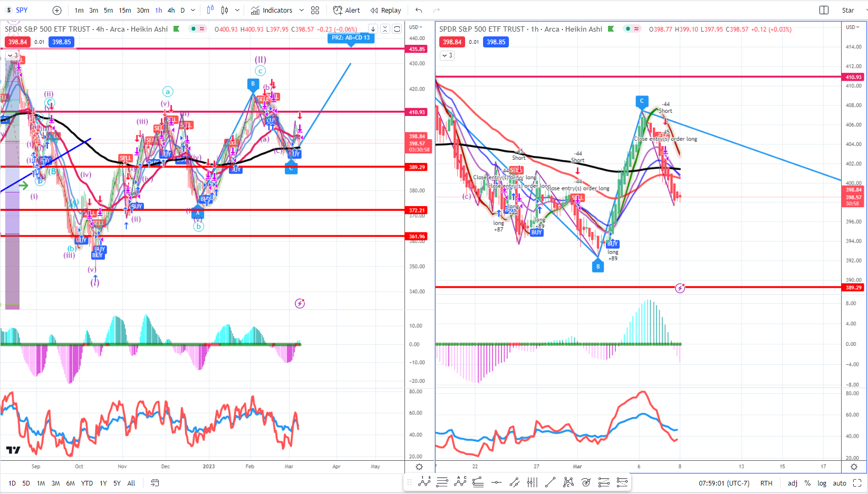Select the All date range
The image size is (868, 494).
pos(131,483)
